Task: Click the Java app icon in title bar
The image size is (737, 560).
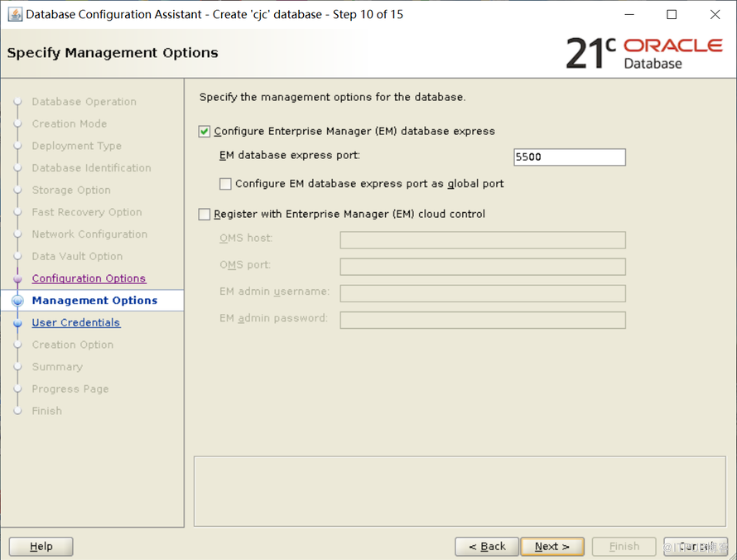Action: [x=15, y=15]
